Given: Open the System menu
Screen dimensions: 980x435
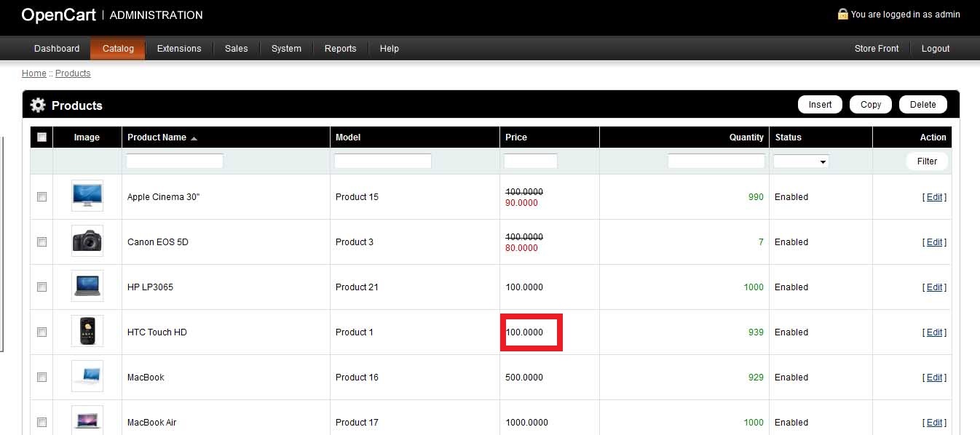Looking at the screenshot, I should click(x=286, y=49).
